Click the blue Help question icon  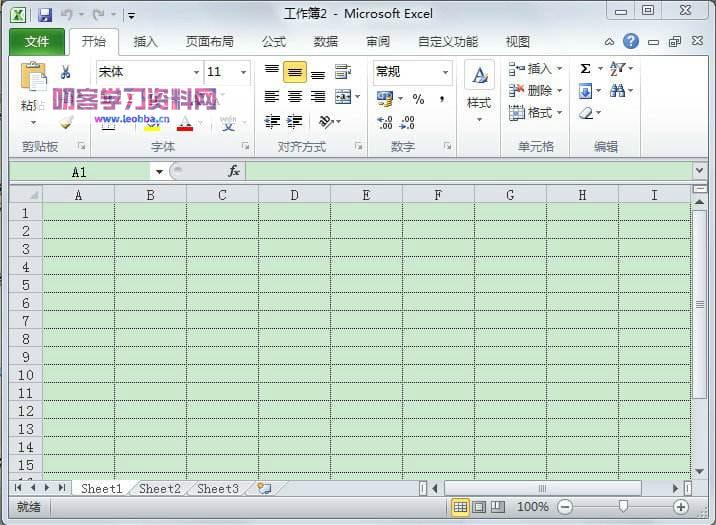[631, 41]
